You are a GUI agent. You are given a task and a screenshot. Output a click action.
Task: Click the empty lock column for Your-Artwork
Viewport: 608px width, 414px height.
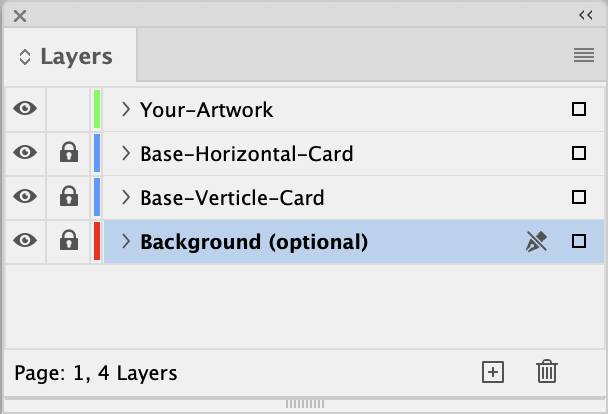click(x=68, y=109)
